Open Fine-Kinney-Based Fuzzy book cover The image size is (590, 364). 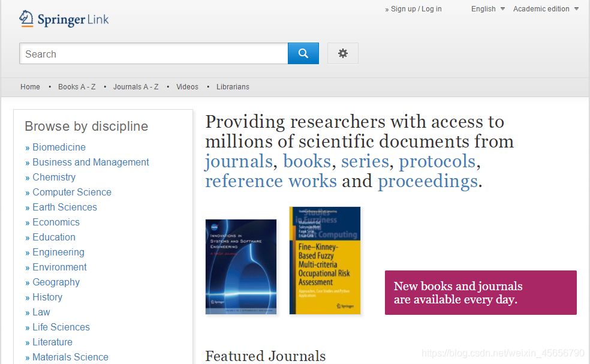click(x=325, y=260)
